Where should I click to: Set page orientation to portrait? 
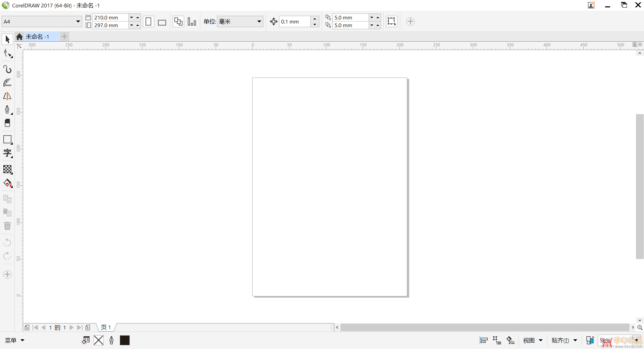(149, 21)
